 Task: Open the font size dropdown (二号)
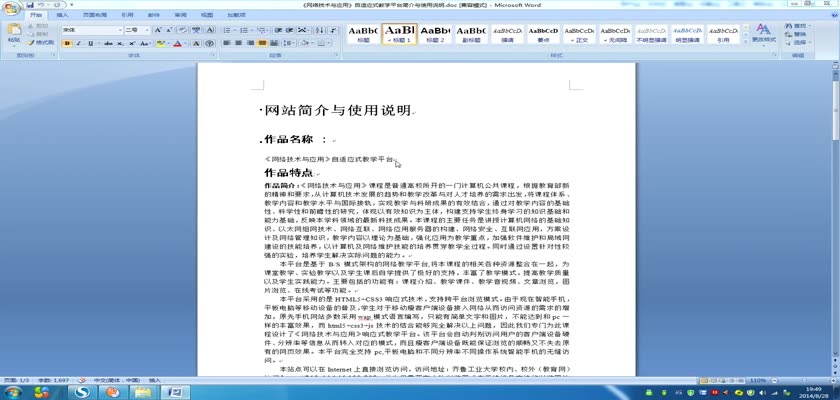[148, 30]
